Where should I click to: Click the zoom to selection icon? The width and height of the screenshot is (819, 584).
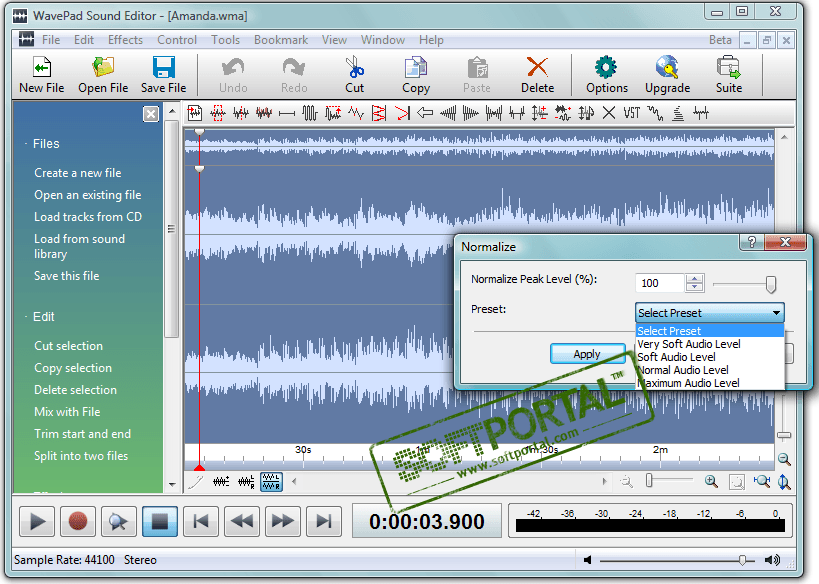[736, 482]
